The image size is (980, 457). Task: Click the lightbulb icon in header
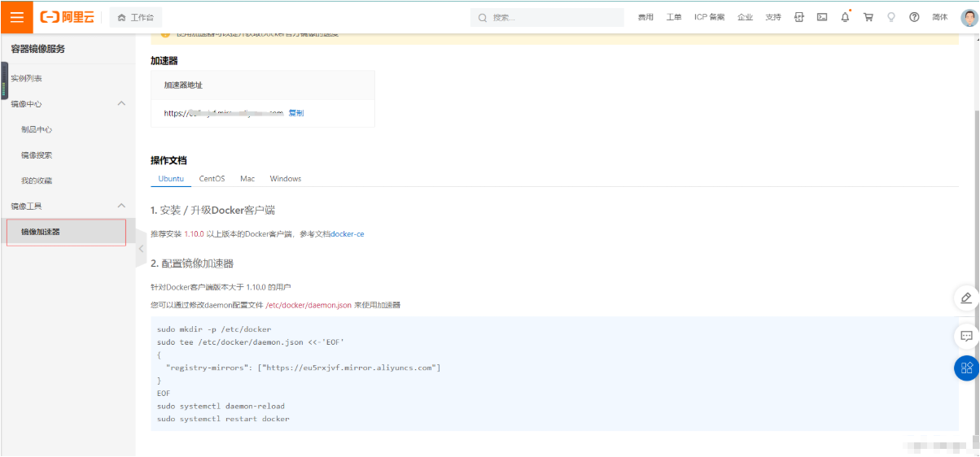click(x=891, y=17)
